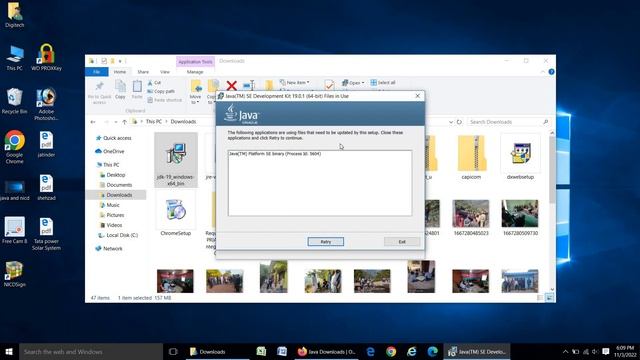Click Cut in the Clipboard group
Screen dimensions: 640x360
[x=154, y=83]
